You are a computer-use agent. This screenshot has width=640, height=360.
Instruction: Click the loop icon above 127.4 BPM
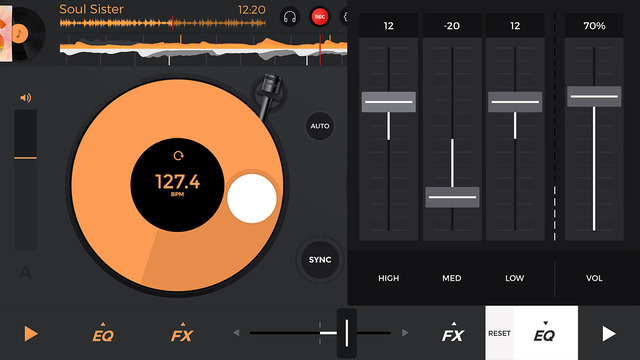pyautogui.click(x=178, y=156)
